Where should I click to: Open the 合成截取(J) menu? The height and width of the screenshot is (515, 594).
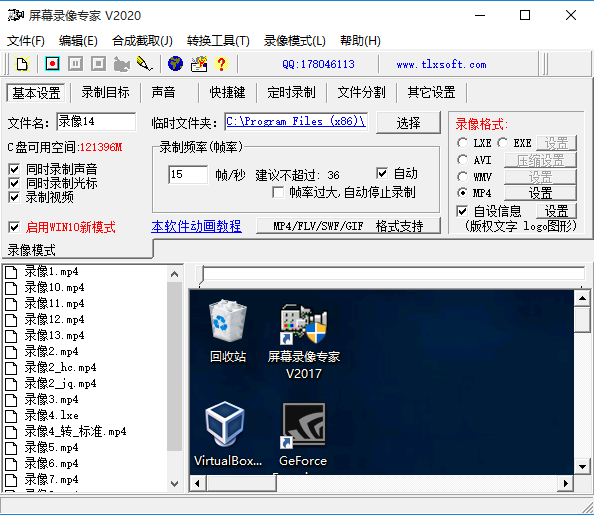click(142, 41)
